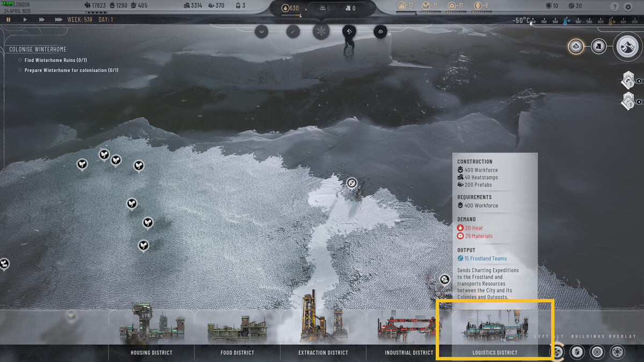Set game speed to fastest triple arrow
This screenshot has height=362, width=644.
58,19
